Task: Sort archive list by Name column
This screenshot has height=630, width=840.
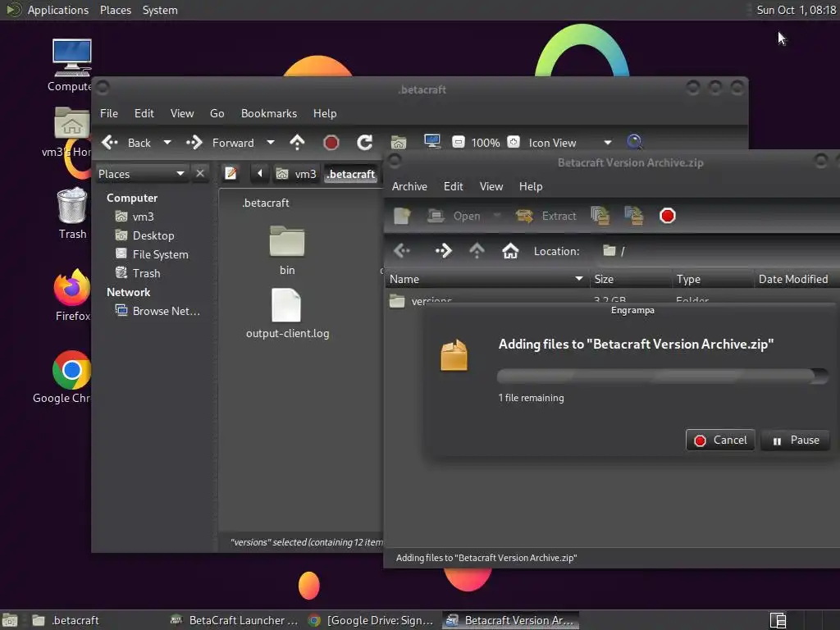Action: pyautogui.click(x=487, y=279)
